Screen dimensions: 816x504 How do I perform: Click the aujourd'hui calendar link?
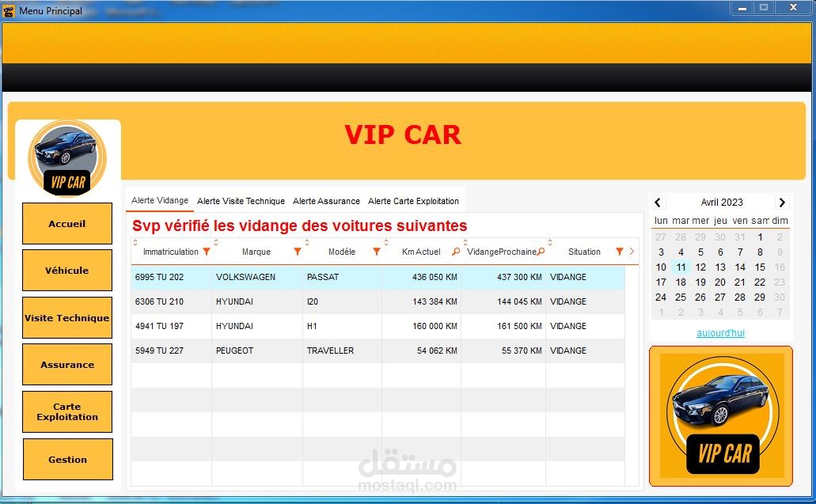tap(721, 332)
